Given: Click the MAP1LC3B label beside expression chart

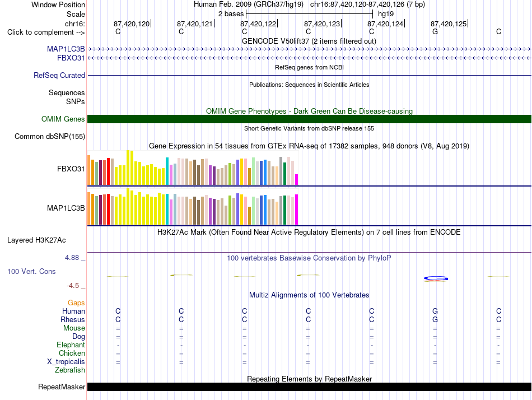Looking at the screenshot, I should click(x=66, y=208).
